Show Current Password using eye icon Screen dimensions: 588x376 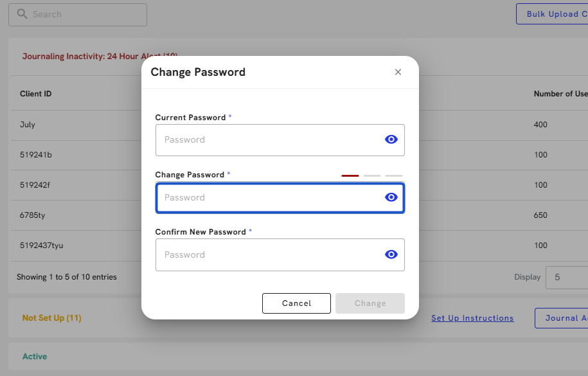click(x=391, y=139)
